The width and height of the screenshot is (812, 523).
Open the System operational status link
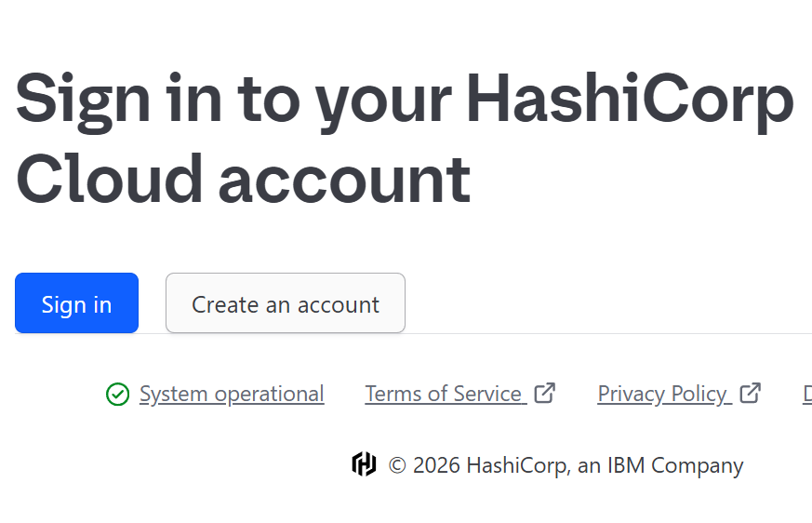click(x=232, y=394)
